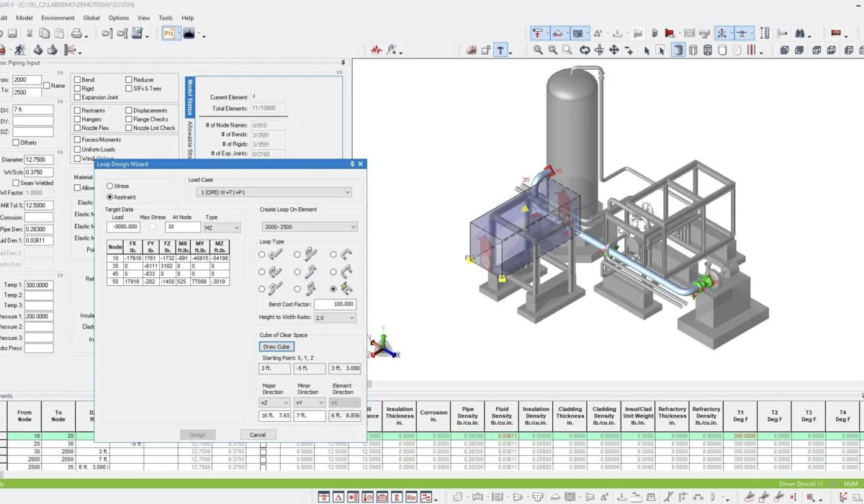Click the Plt plot toolbar button
The width and height of the screenshot is (864, 504).
(x=169, y=33)
